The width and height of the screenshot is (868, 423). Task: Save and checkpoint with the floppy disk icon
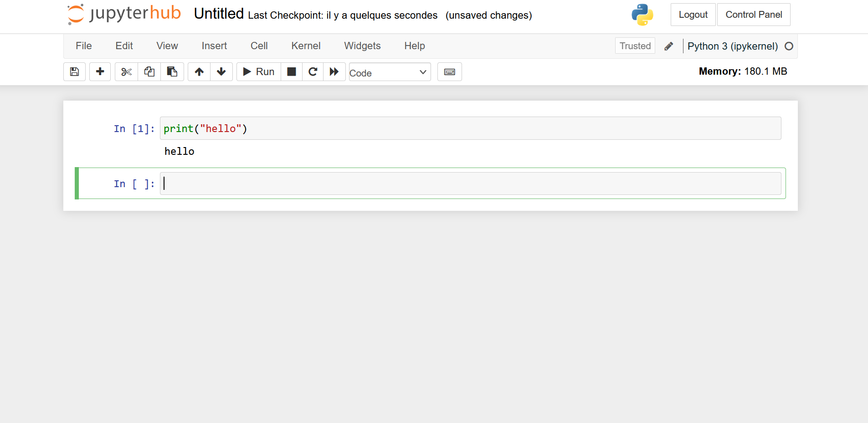tap(74, 72)
